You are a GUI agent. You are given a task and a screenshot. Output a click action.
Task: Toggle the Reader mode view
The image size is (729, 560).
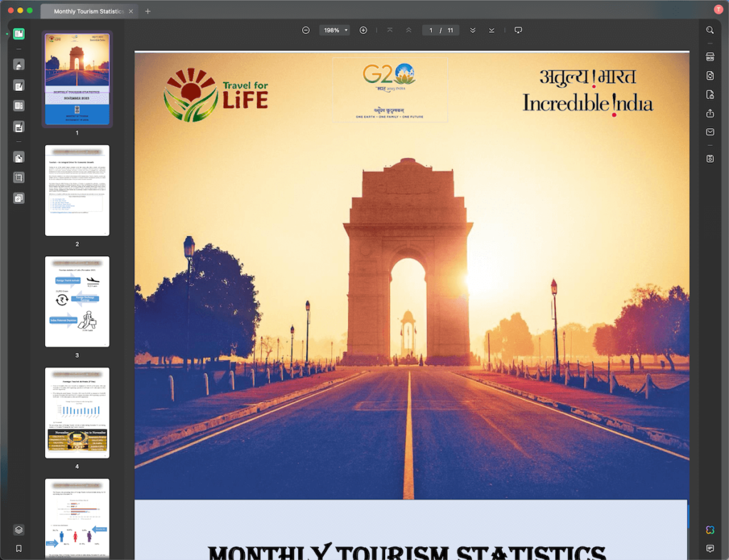point(19,33)
